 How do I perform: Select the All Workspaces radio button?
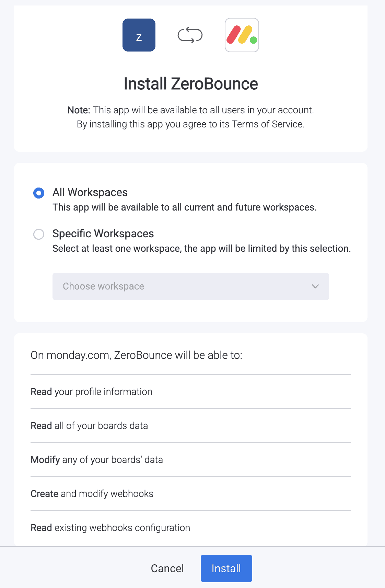click(39, 193)
